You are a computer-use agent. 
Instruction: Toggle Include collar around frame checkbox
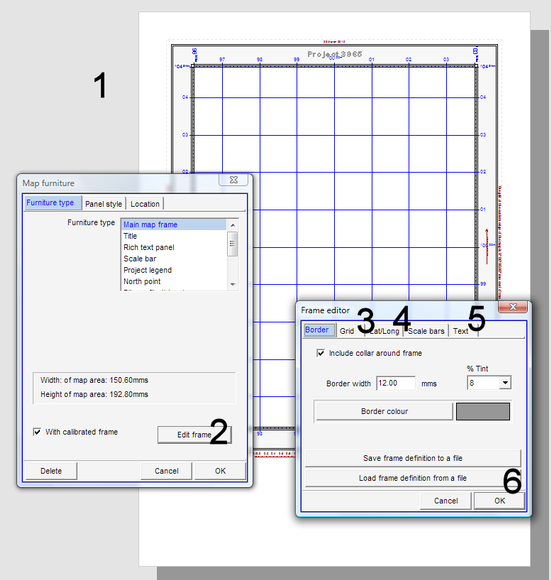tap(321, 353)
